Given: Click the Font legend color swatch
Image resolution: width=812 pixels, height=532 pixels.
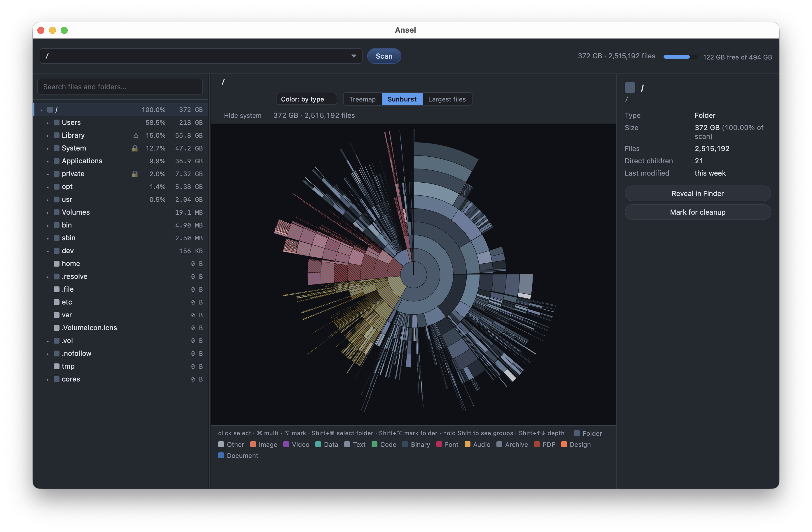Looking at the screenshot, I should [440, 444].
